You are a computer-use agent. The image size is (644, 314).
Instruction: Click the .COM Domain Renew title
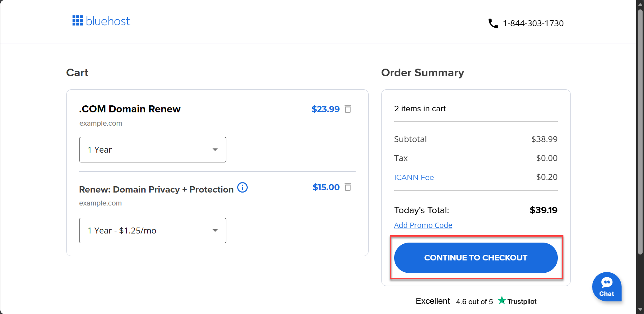click(130, 109)
